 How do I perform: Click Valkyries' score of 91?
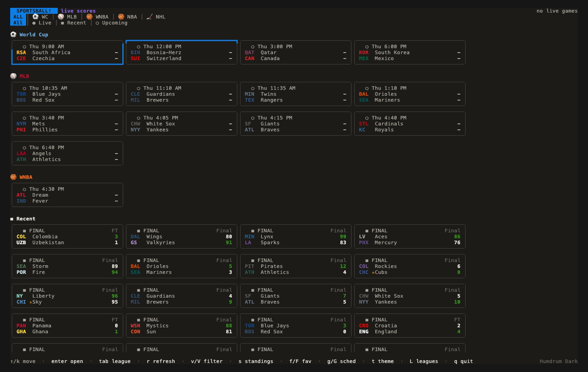pos(229,243)
